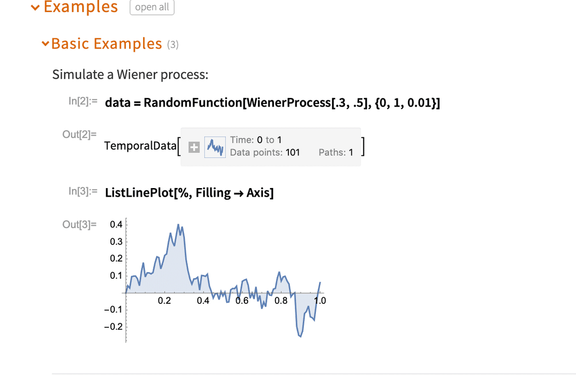Viewport: 576px width, 392px height.
Task: Click the RandomFunction WienerProcess input code
Action: (272, 103)
